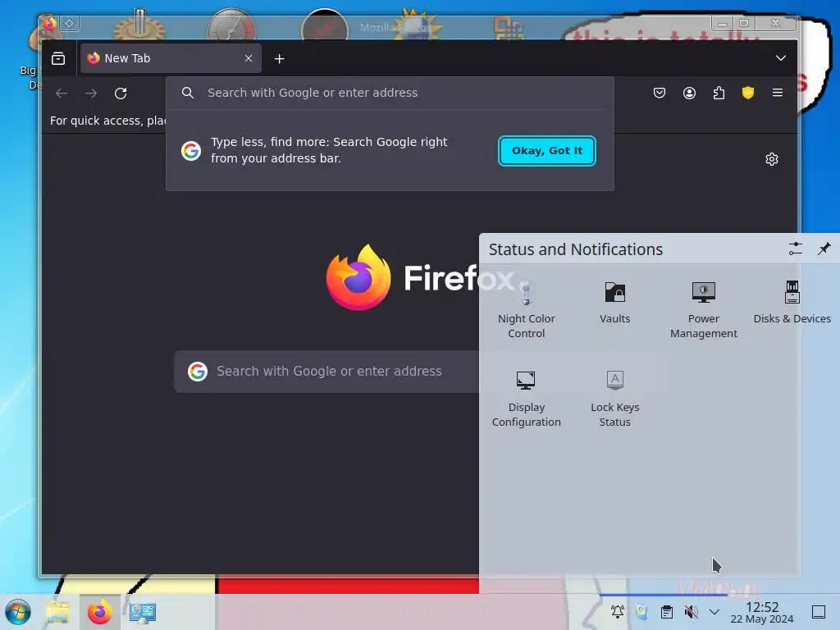Toggle the on-all-desktops pin in Firefox's titlebar
Image resolution: width=840 pixels, height=630 pixels.
[x=69, y=23]
